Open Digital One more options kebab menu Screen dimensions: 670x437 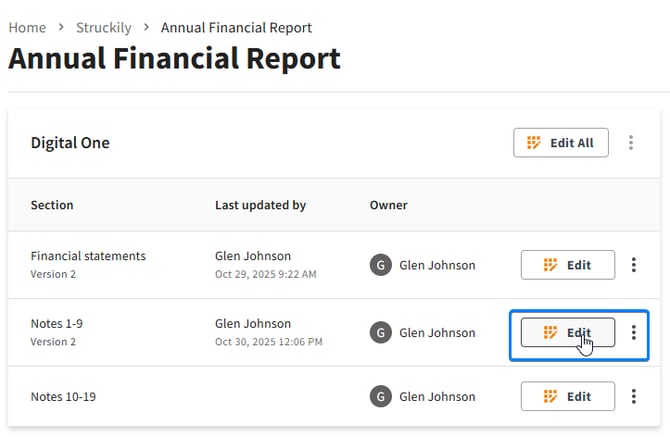(631, 143)
